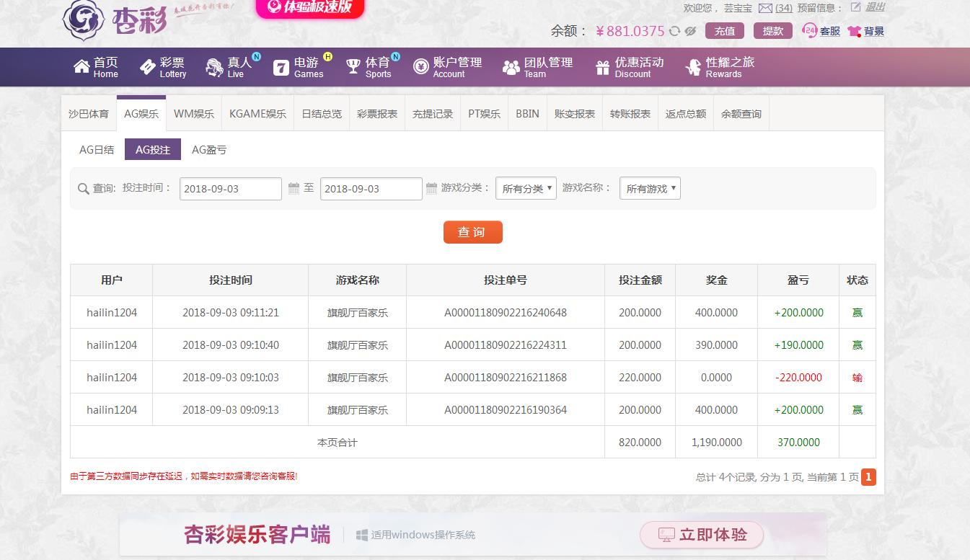Open the 账户管理 Account icon
Viewport: 970px width, 560px height.
click(422, 65)
